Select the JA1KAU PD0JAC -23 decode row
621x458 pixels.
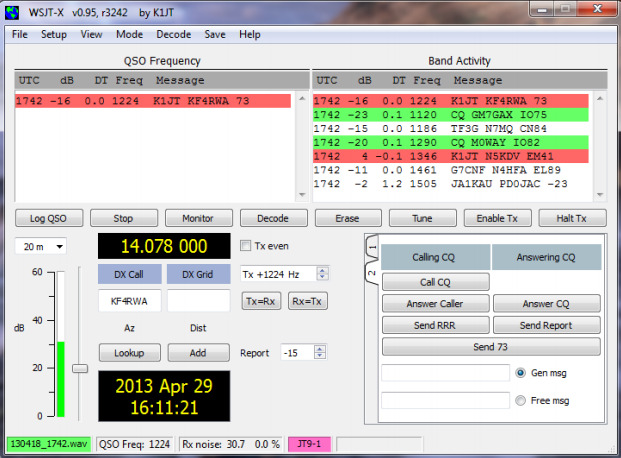click(x=451, y=184)
